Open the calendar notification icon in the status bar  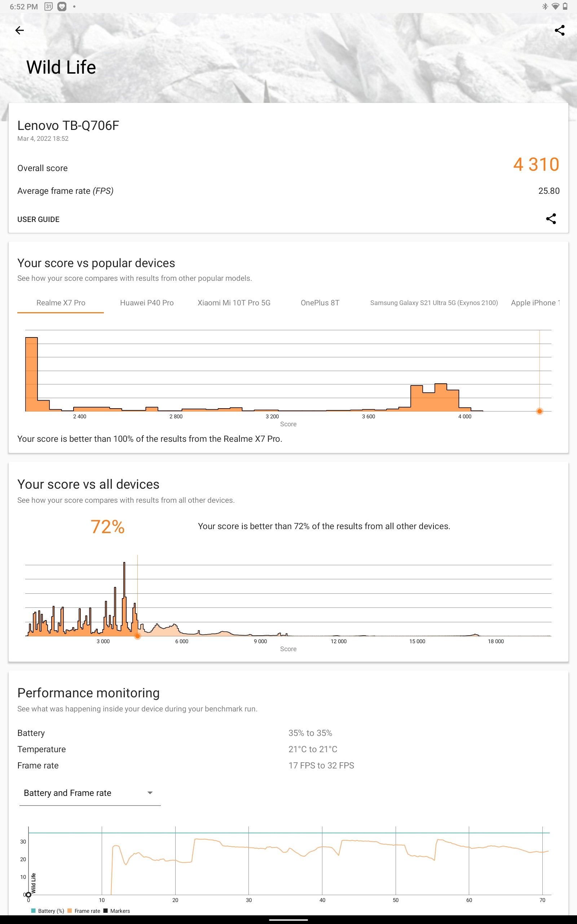coord(48,6)
